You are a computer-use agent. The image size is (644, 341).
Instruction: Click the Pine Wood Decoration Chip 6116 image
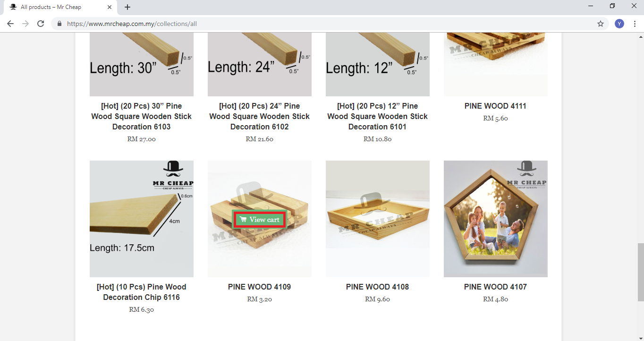point(142,219)
